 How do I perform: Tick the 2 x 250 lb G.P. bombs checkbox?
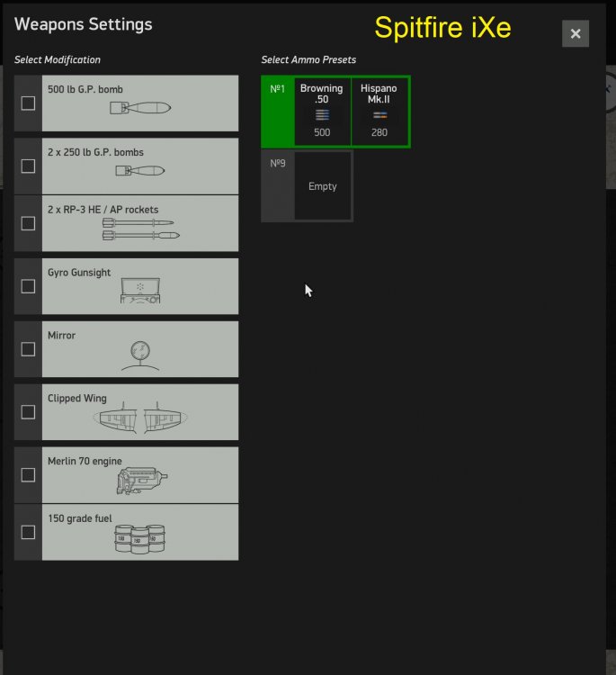pyautogui.click(x=28, y=166)
